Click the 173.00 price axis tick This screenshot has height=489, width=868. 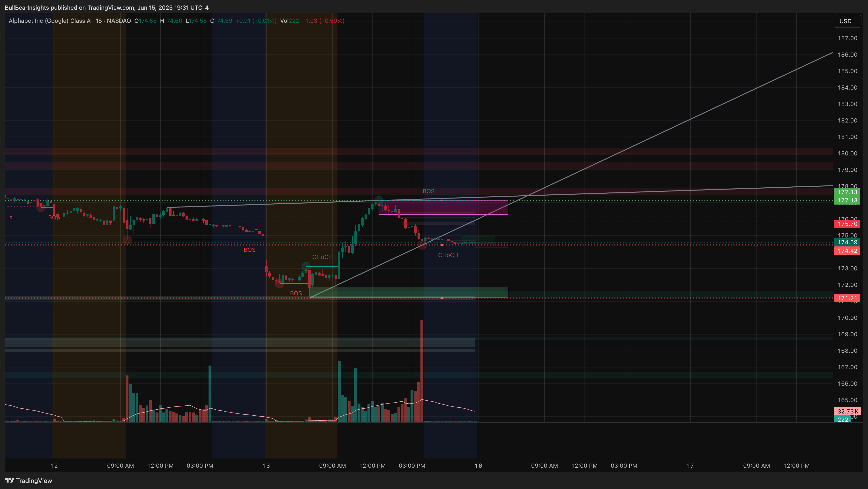point(847,268)
